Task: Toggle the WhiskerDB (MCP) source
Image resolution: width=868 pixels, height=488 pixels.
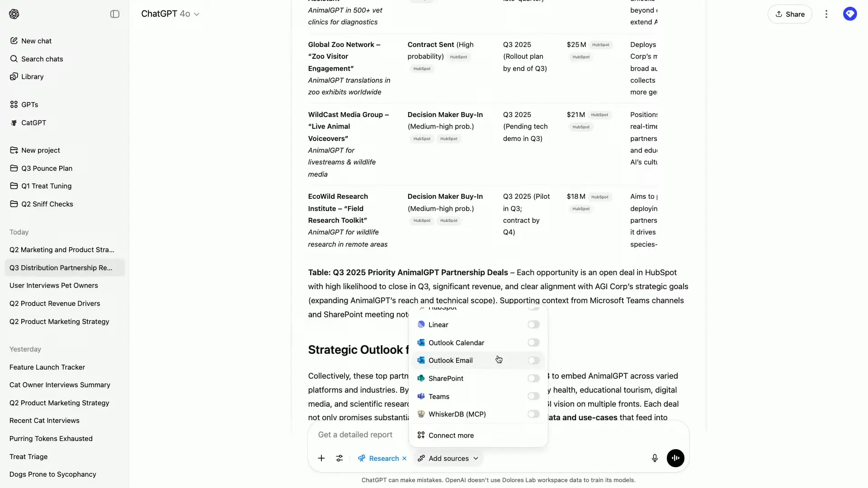Action: (x=533, y=414)
